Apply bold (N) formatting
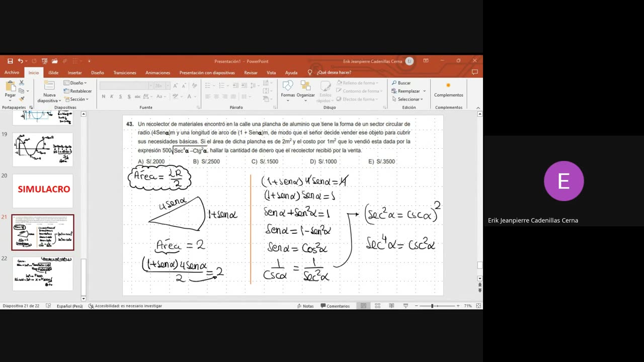Image resolution: width=644 pixels, height=362 pixels. pos(104,97)
